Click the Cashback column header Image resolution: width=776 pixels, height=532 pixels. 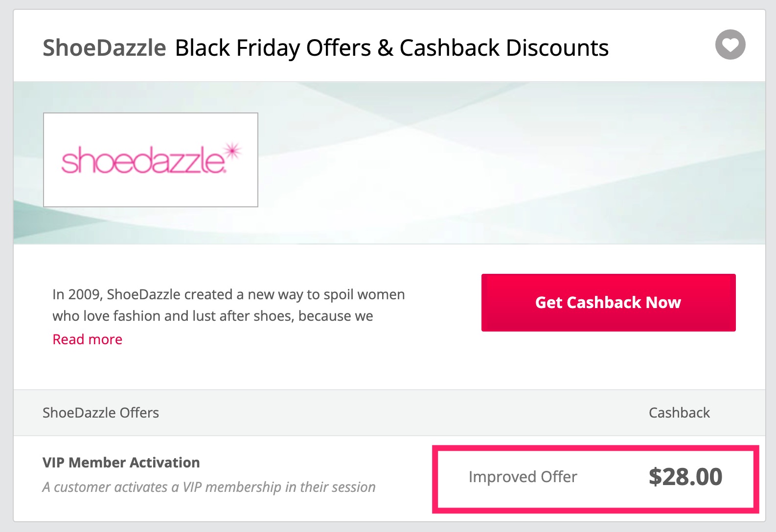tap(679, 412)
